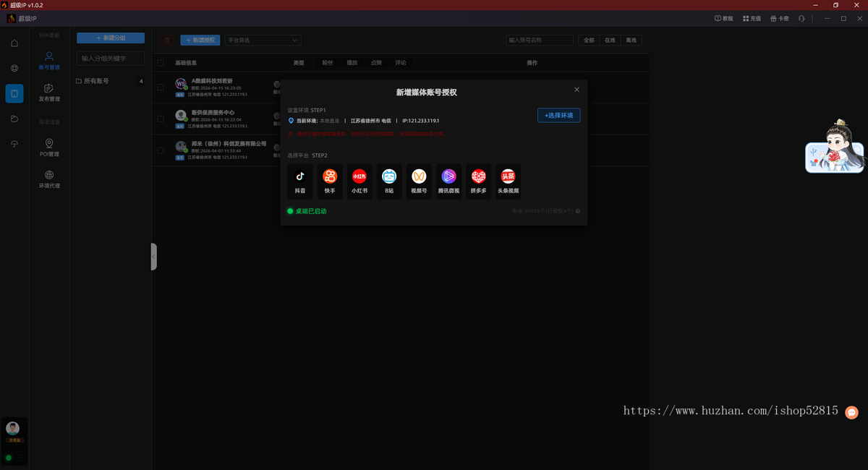Click the 类型 column header

click(299, 63)
